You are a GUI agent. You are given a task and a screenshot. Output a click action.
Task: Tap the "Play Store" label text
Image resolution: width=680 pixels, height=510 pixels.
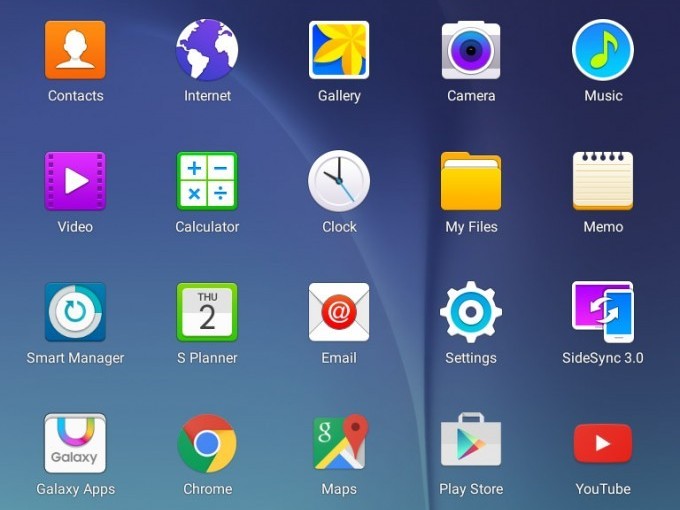[471, 490]
